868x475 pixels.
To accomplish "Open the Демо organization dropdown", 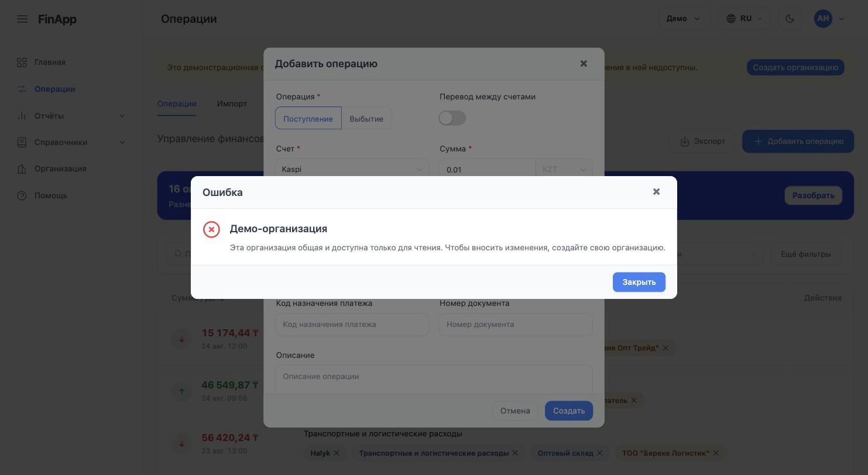I will 683,19.
